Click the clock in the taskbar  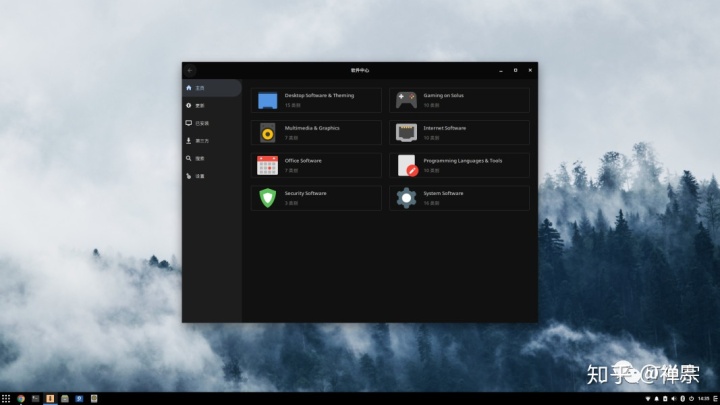click(703, 399)
